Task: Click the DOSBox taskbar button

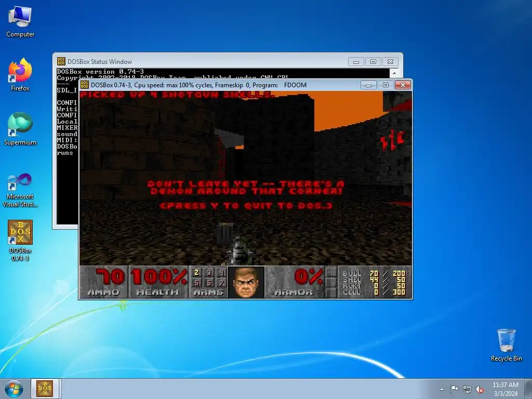Action: tap(45, 389)
